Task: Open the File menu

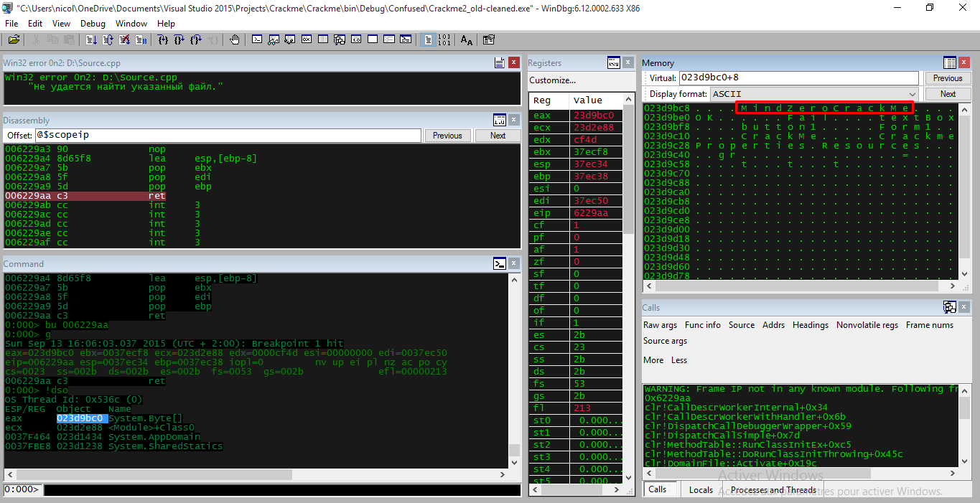Action: coord(11,24)
